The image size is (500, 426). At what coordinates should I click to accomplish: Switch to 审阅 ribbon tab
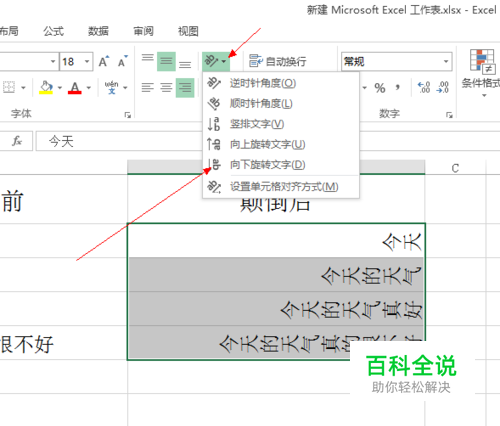pos(143,31)
